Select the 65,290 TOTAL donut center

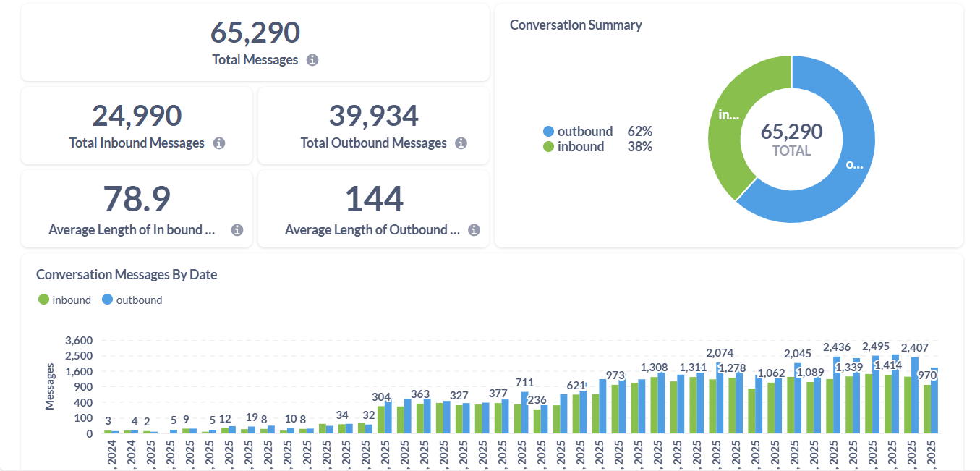[x=791, y=139]
